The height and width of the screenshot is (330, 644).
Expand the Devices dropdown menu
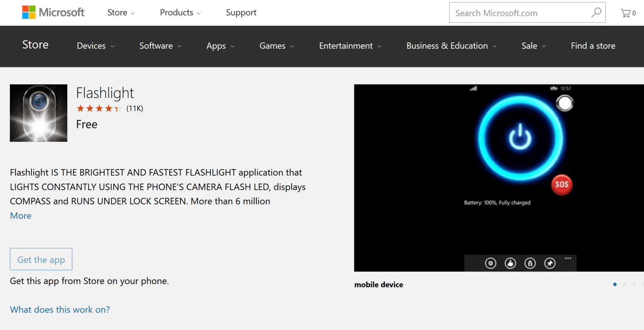(95, 46)
